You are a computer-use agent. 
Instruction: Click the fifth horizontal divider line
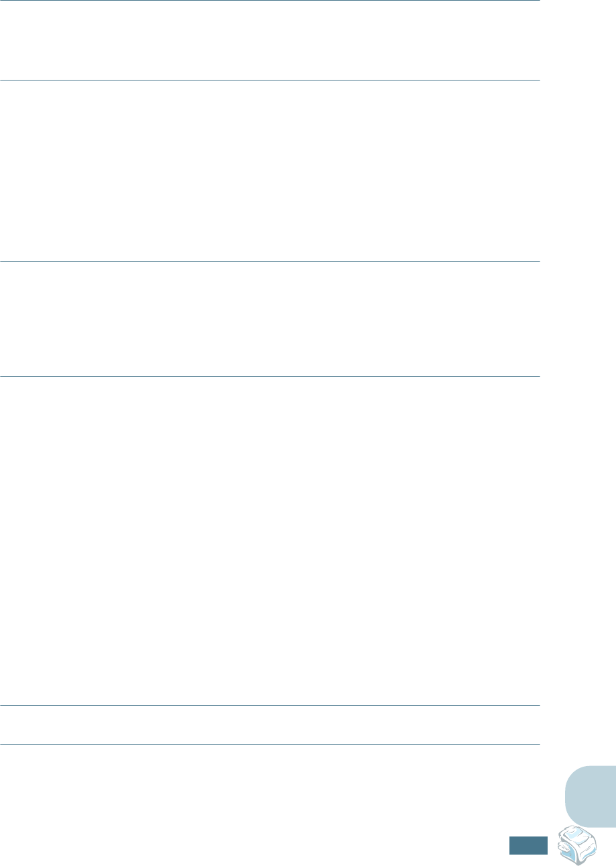(x=269, y=705)
